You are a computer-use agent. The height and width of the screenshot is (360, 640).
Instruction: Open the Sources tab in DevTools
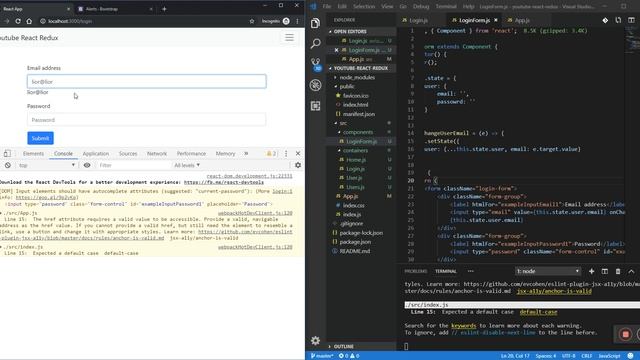click(x=128, y=153)
